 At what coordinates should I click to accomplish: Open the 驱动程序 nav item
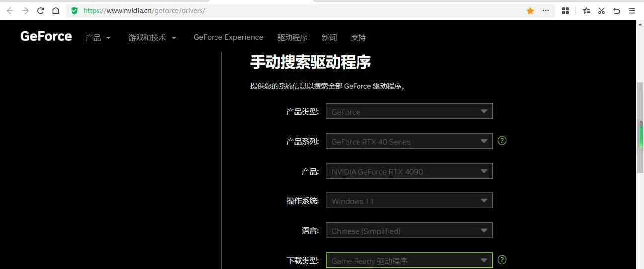[x=292, y=37]
